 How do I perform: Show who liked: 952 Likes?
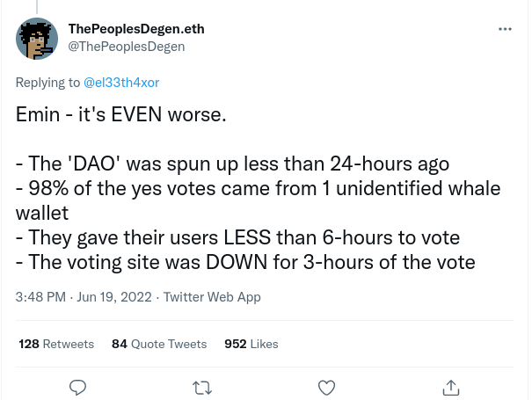[251, 344]
